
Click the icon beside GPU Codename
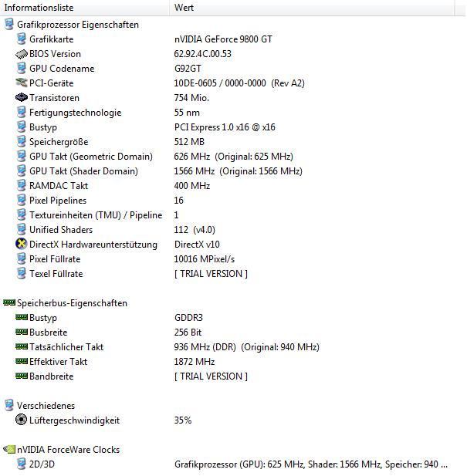coord(22,69)
